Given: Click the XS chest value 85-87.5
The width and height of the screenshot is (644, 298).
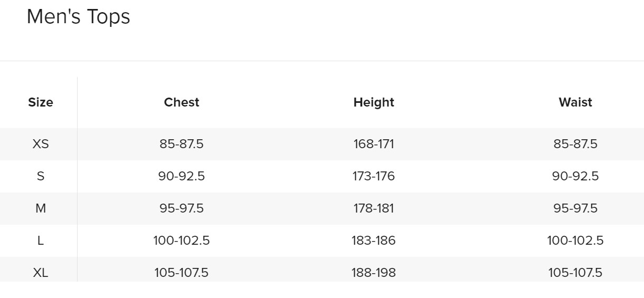Looking at the screenshot, I should pyautogui.click(x=182, y=144).
